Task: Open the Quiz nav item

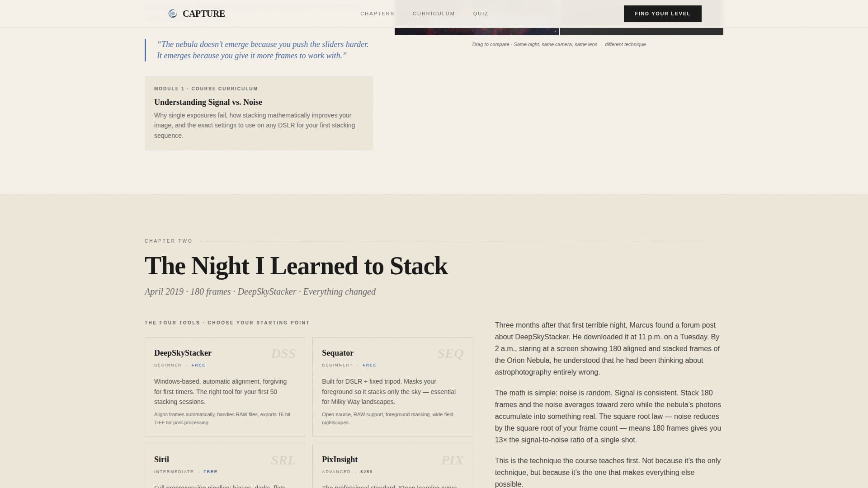Action: pyautogui.click(x=481, y=14)
